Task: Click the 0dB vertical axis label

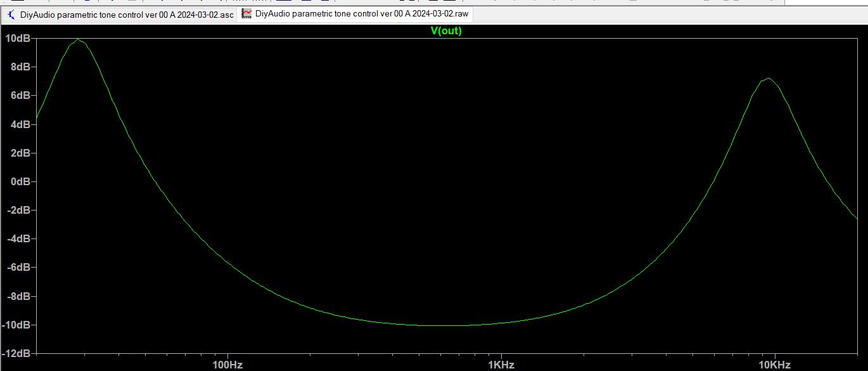Action: pos(20,181)
